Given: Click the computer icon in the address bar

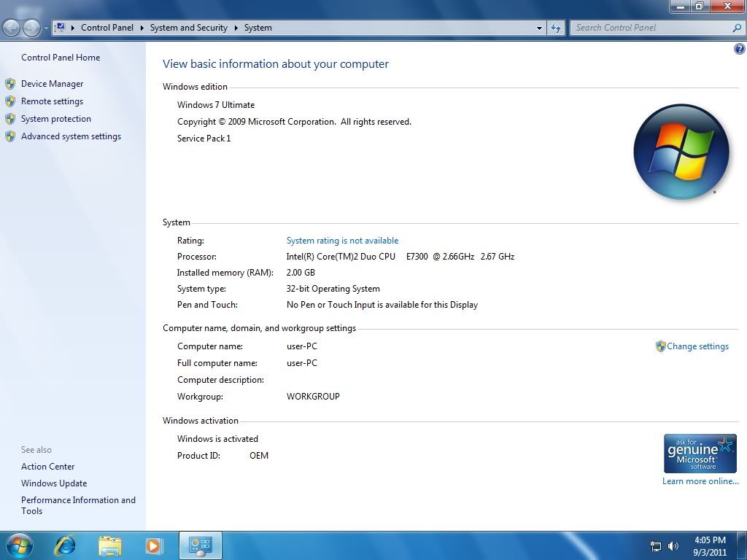Looking at the screenshot, I should [x=61, y=28].
